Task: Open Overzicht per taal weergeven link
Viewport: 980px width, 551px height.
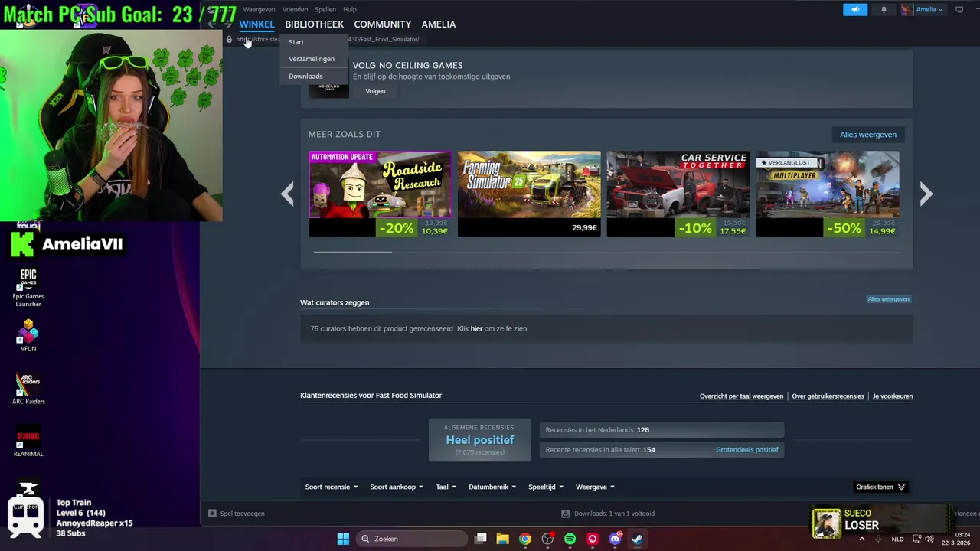Action: point(741,396)
